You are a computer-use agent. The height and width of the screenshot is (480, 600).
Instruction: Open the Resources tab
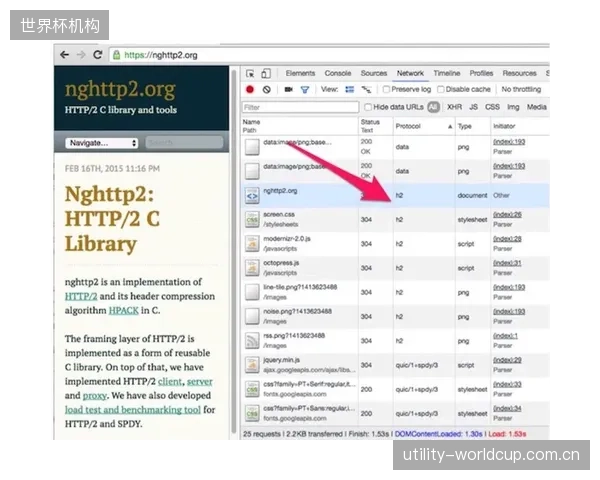tap(519, 73)
